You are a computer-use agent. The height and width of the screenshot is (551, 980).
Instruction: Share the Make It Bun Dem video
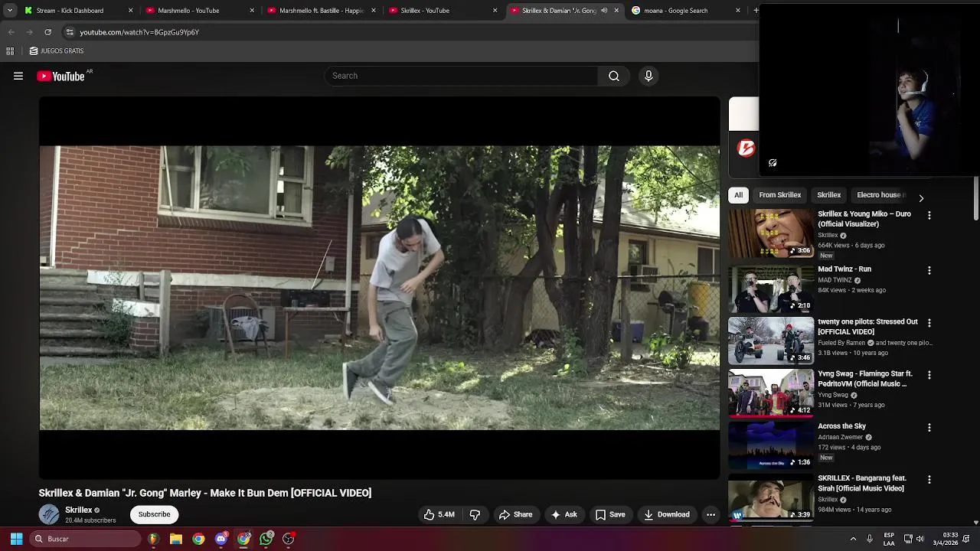click(515, 514)
